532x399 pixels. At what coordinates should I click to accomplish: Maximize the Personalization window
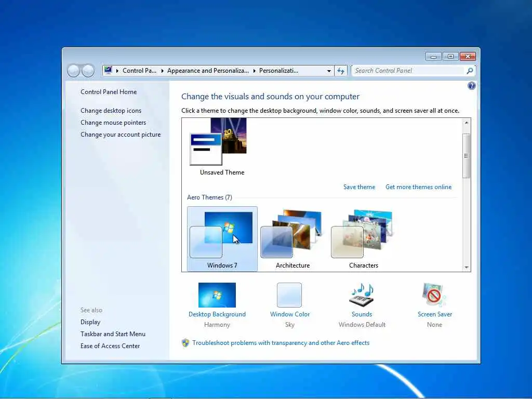pyautogui.click(x=450, y=56)
